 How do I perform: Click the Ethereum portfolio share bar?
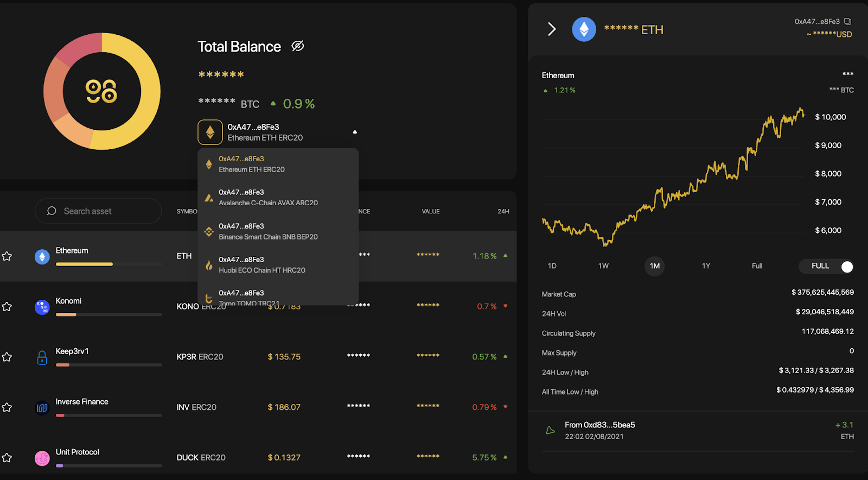tap(108, 264)
